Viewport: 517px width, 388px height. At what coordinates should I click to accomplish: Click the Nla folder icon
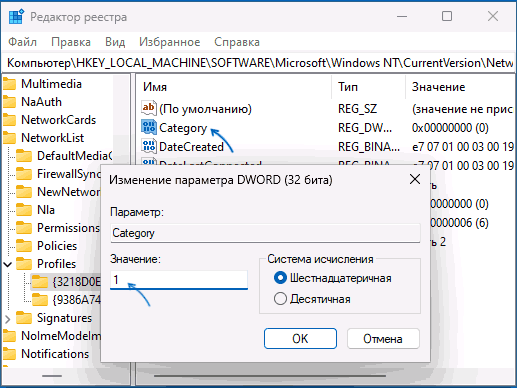tap(24, 210)
